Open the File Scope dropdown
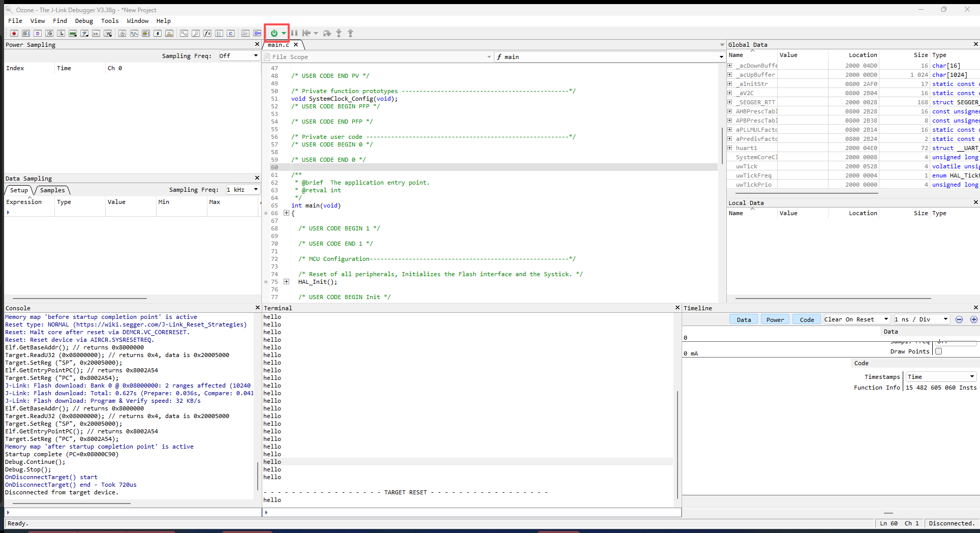 pyautogui.click(x=379, y=57)
